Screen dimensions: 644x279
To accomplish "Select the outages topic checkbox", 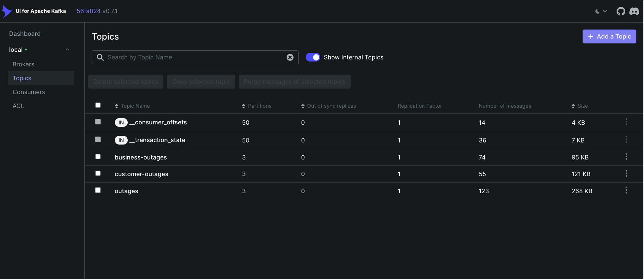I will (98, 190).
